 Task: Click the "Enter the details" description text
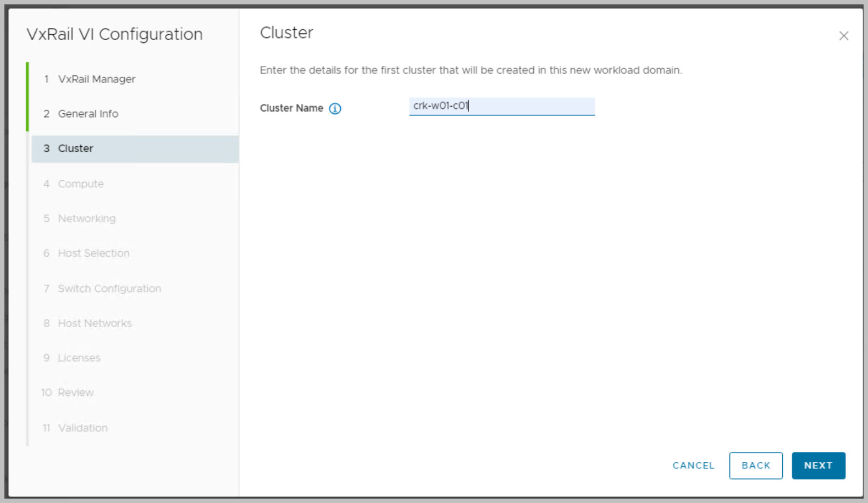tap(471, 70)
